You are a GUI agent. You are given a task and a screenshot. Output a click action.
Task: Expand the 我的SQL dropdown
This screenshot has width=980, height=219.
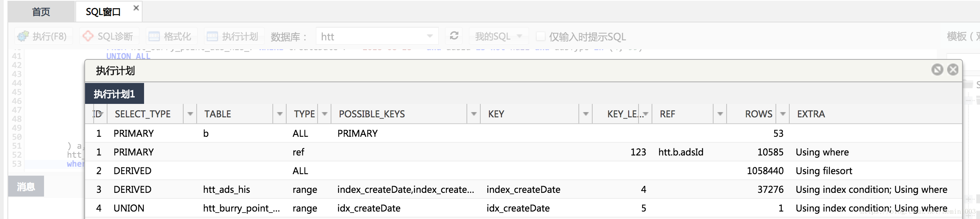coord(498,36)
